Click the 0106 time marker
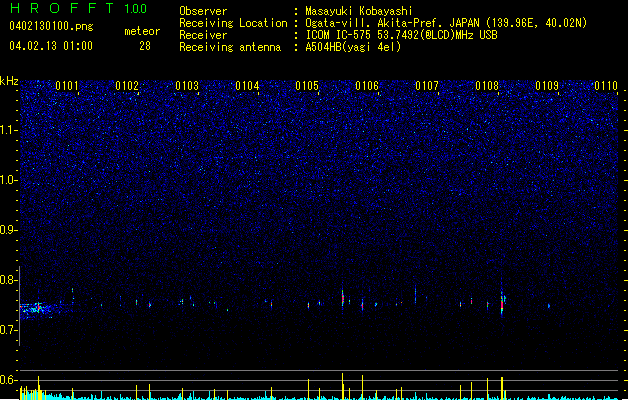Image resolution: width=629 pixels, height=400 pixels. [367, 86]
